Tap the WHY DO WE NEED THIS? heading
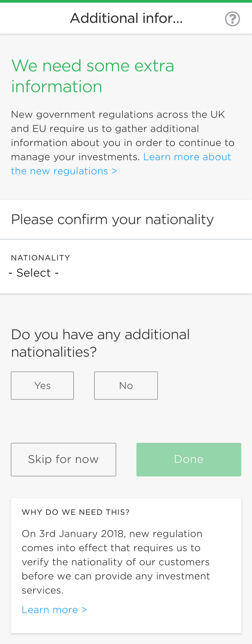 76,512
